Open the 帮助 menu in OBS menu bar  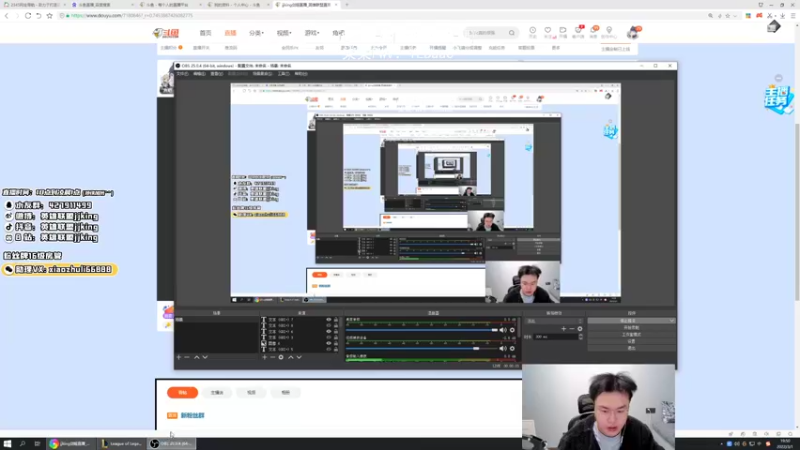301,74
